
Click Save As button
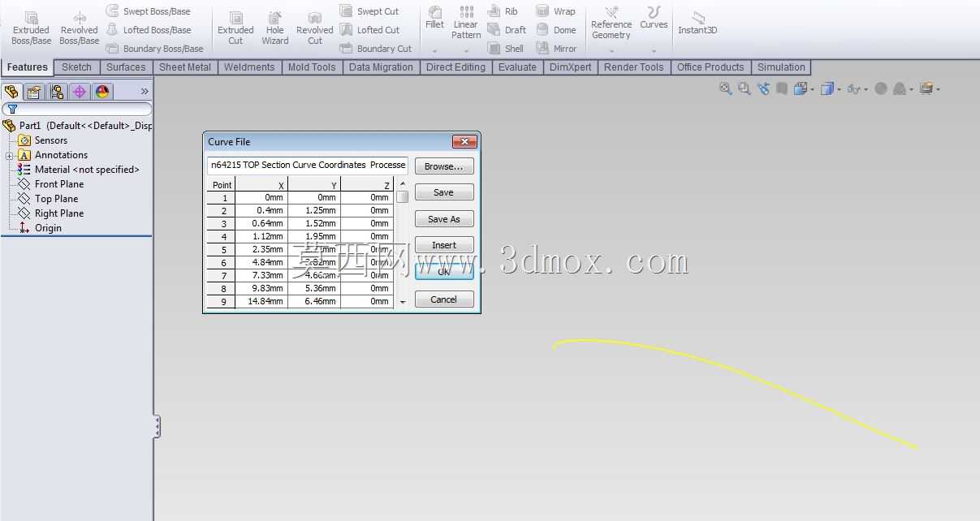(x=444, y=219)
